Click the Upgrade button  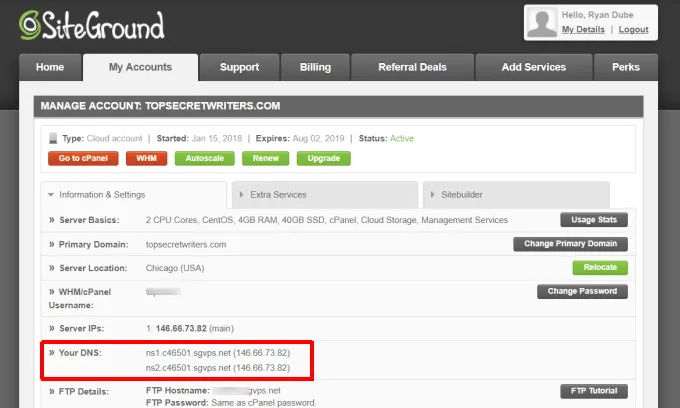323,158
